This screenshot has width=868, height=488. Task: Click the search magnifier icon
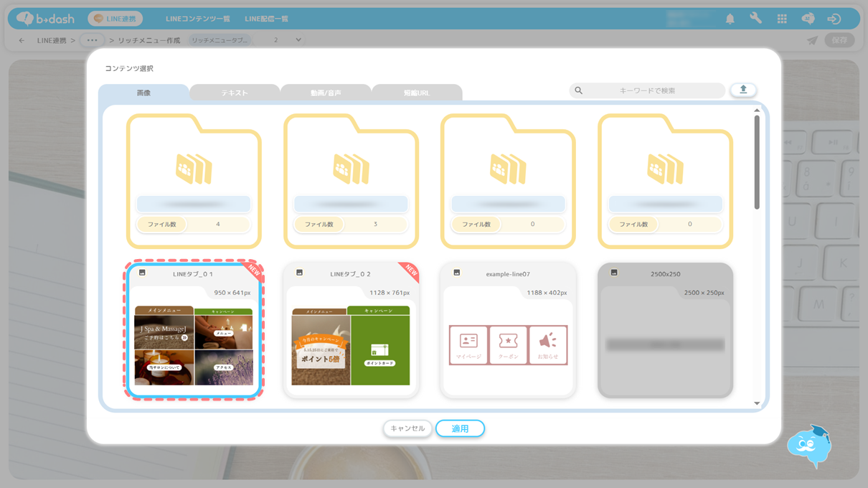[579, 90]
